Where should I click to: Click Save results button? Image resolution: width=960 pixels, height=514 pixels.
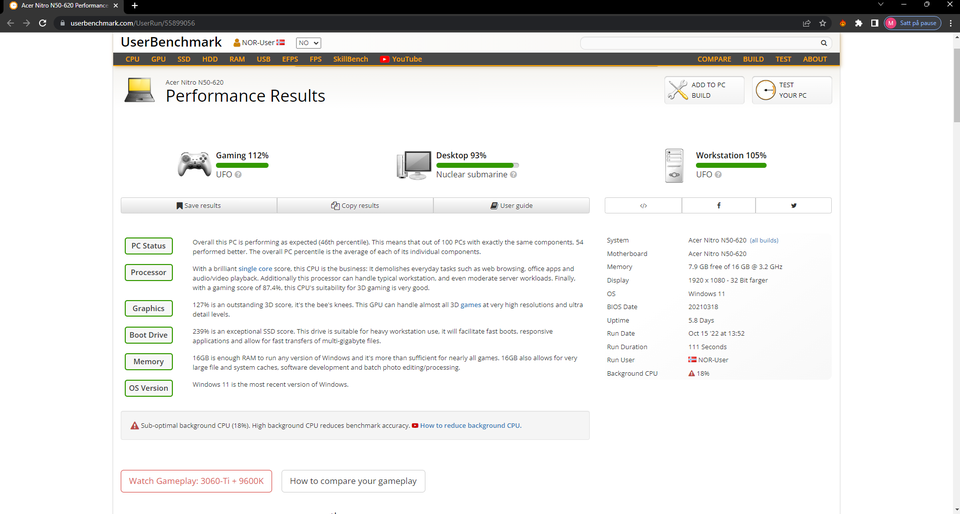pos(199,206)
